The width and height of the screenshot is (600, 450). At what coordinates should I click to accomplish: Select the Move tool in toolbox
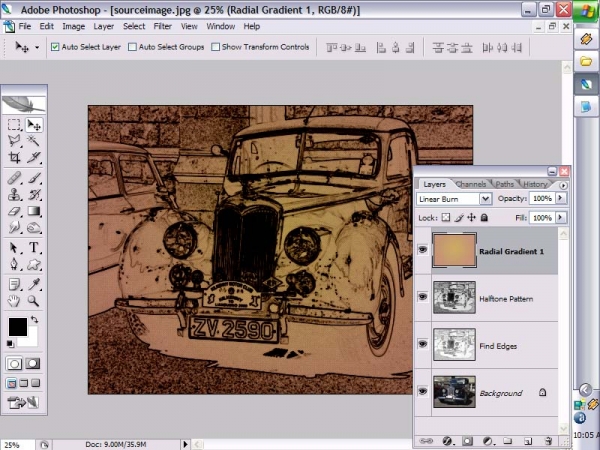coord(34,125)
